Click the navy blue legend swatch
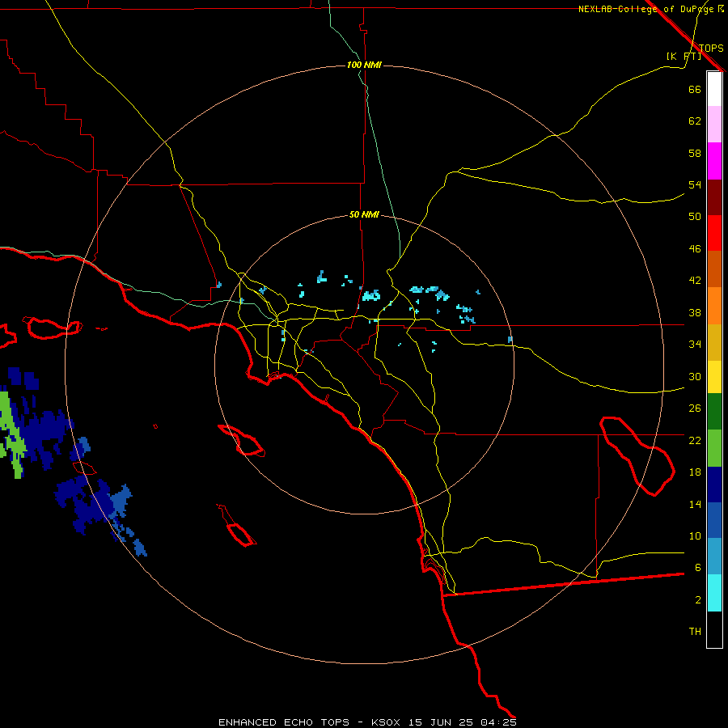Viewport: 728px width, 728px height. point(714,485)
